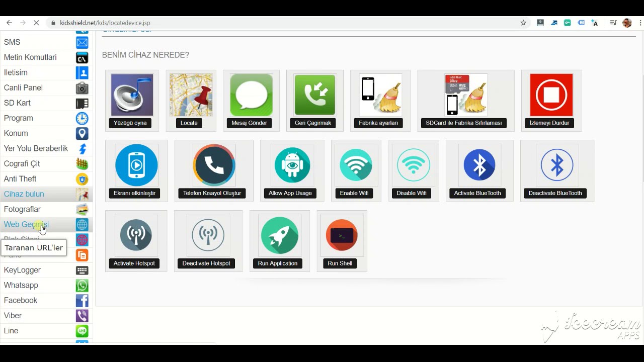Click the Activate Hotspot antenna icon
Screen dimensions: 644x362
point(136,235)
